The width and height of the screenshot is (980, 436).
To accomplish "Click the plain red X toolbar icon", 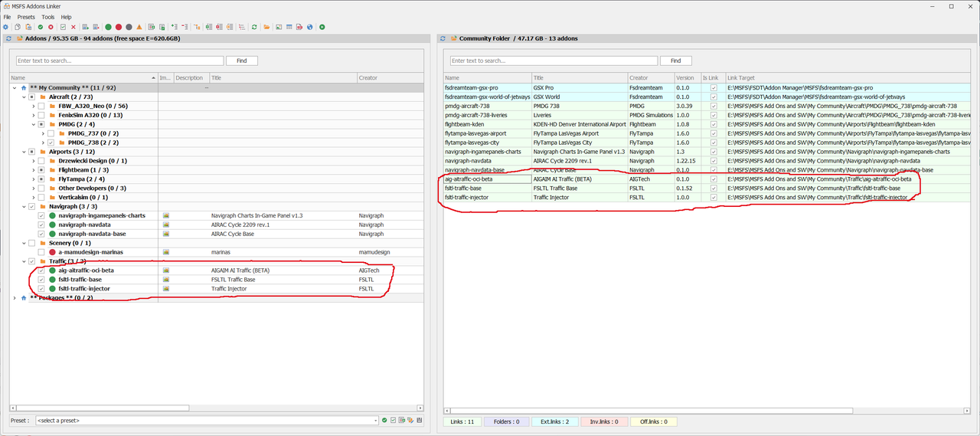I will click(73, 27).
